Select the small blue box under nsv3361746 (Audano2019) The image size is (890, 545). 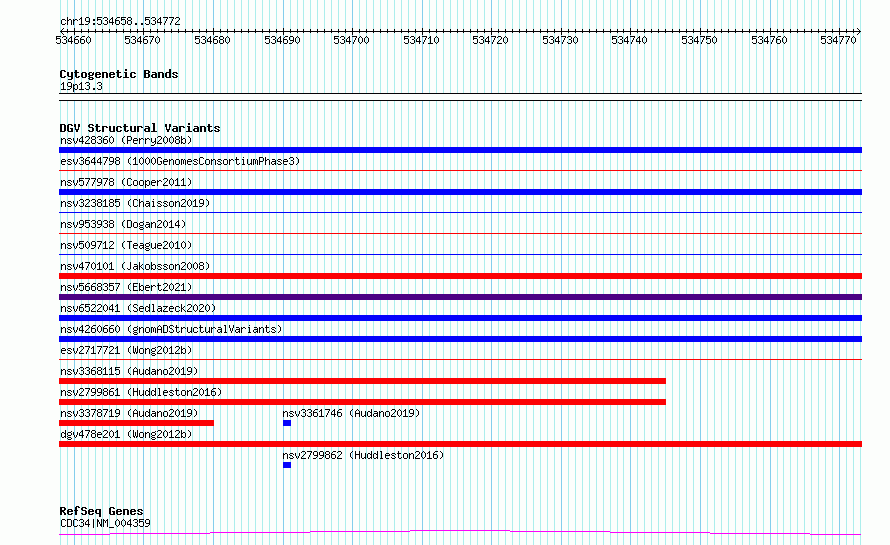click(287, 423)
